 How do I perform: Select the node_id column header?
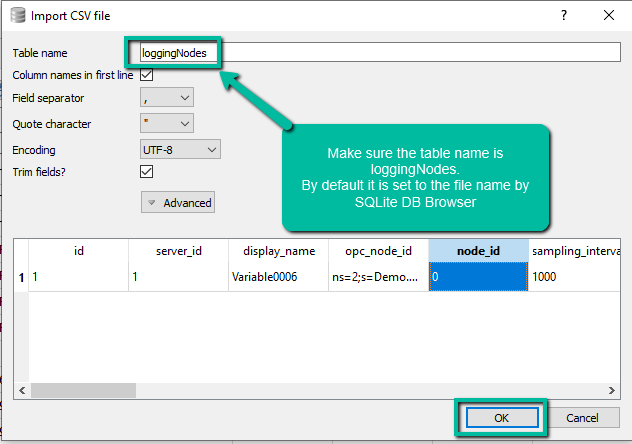coord(478,251)
